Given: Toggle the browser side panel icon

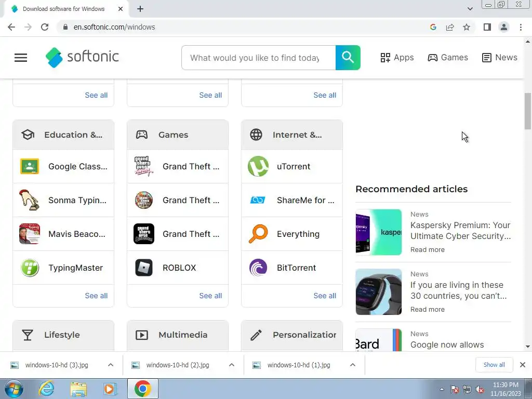Looking at the screenshot, I should pyautogui.click(x=487, y=27).
